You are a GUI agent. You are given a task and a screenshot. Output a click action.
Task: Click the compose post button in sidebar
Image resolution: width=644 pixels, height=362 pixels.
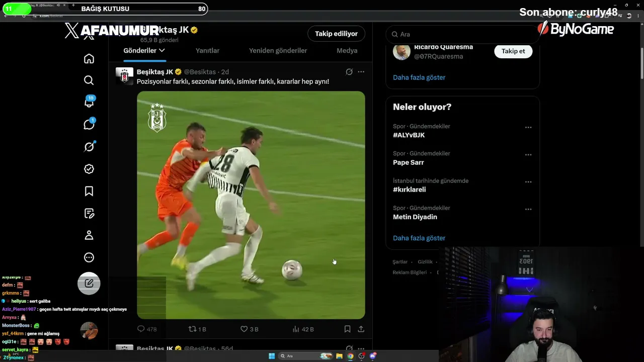(89, 283)
